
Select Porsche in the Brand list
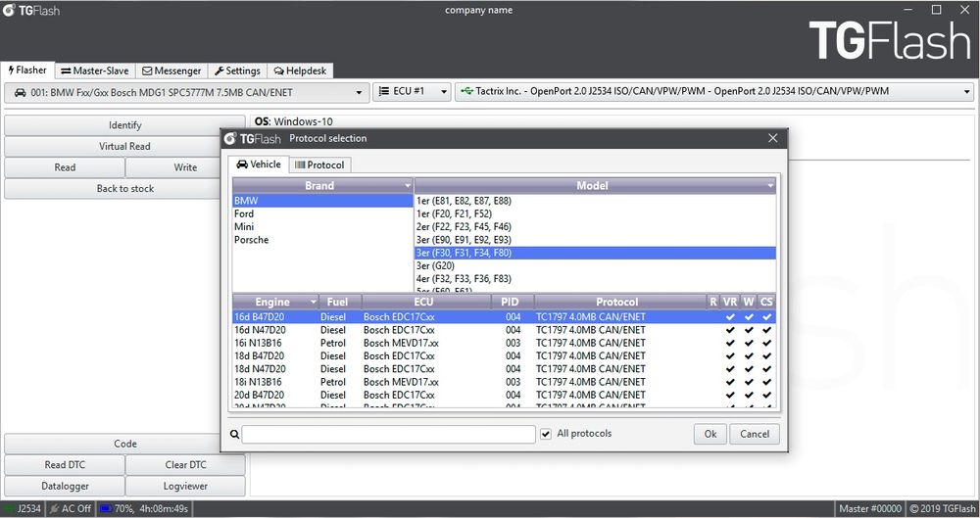251,240
